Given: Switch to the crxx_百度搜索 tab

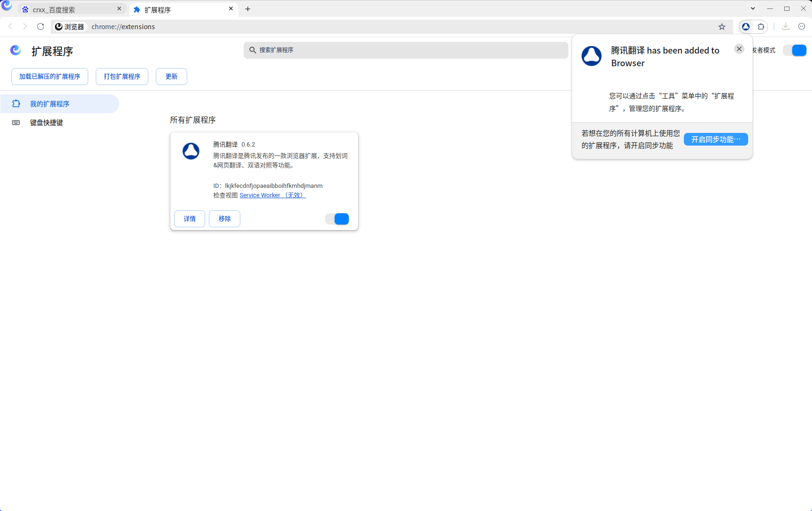Looking at the screenshot, I should [x=72, y=9].
